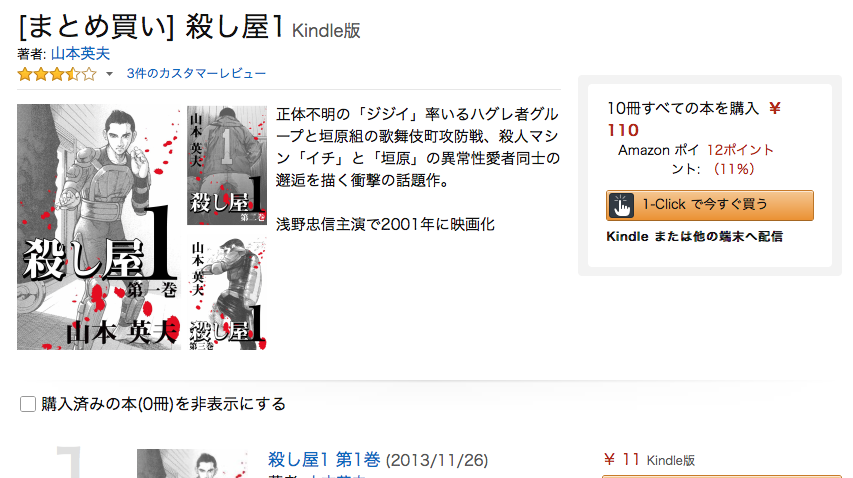Image resolution: width=853 pixels, height=478 pixels.
Task: Select the 第二巻 small cover thumbnail
Action: coord(227,165)
